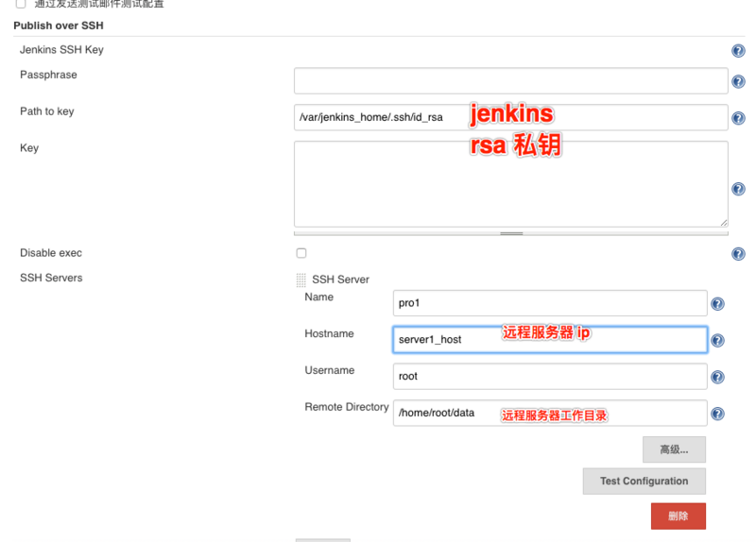The height and width of the screenshot is (542, 756).
Task: Click the Publish over SSH heading
Action: 59,25
